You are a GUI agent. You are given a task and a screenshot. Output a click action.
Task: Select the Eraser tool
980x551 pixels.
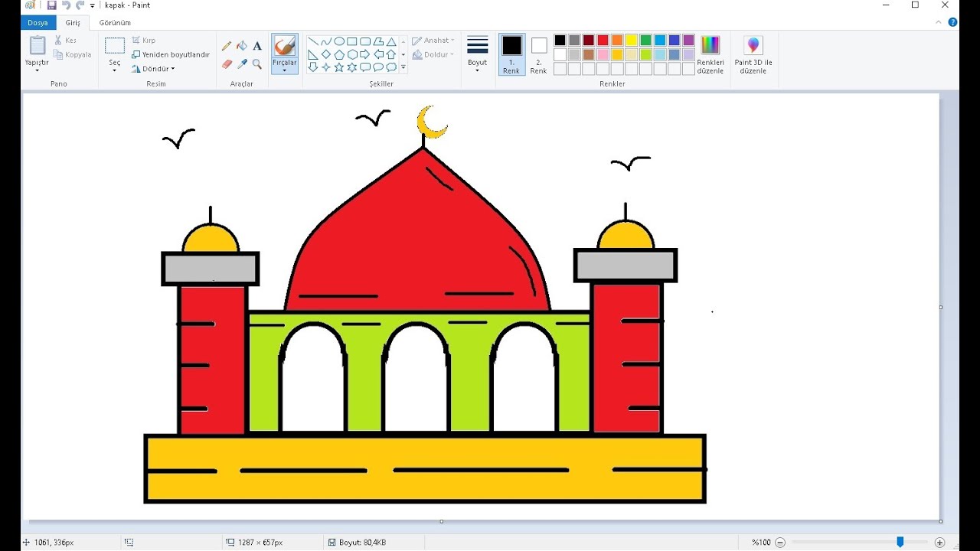pos(227,64)
